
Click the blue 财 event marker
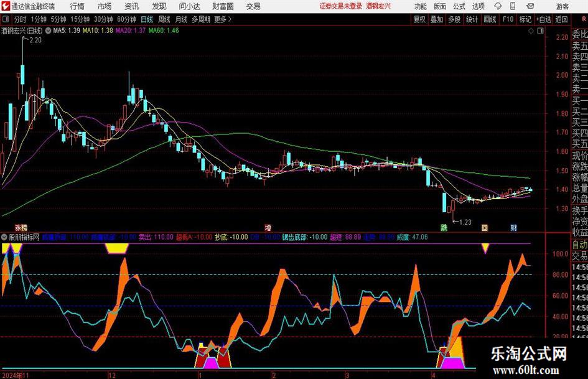click(514, 227)
